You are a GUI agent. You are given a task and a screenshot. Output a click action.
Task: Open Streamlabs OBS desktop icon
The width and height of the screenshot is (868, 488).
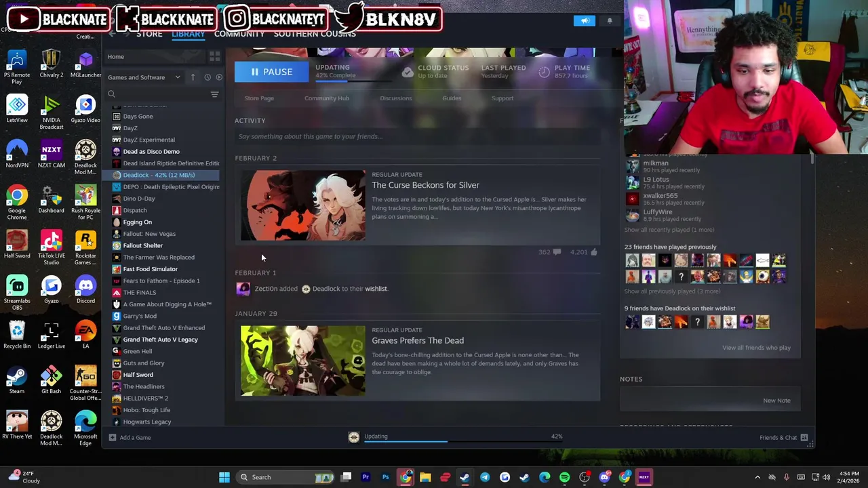click(17, 293)
